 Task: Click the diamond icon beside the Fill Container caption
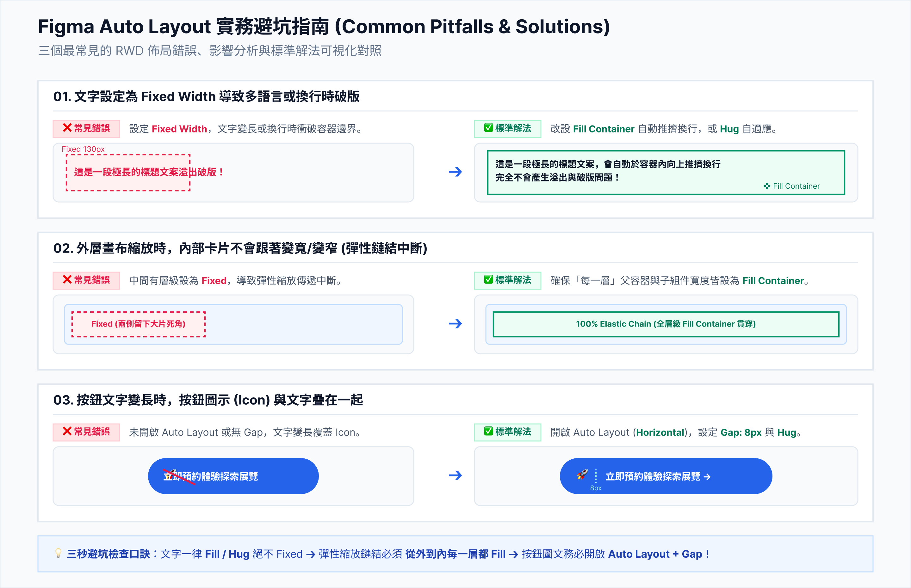[767, 186]
